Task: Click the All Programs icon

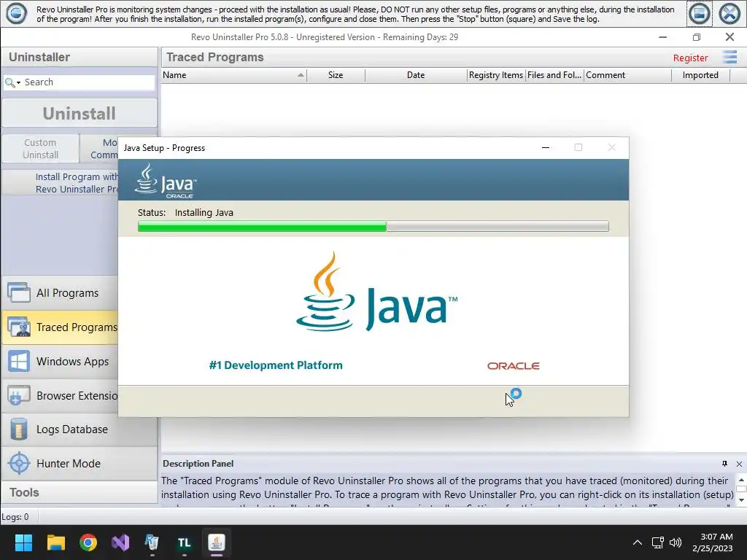Action: click(x=19, y=292)
